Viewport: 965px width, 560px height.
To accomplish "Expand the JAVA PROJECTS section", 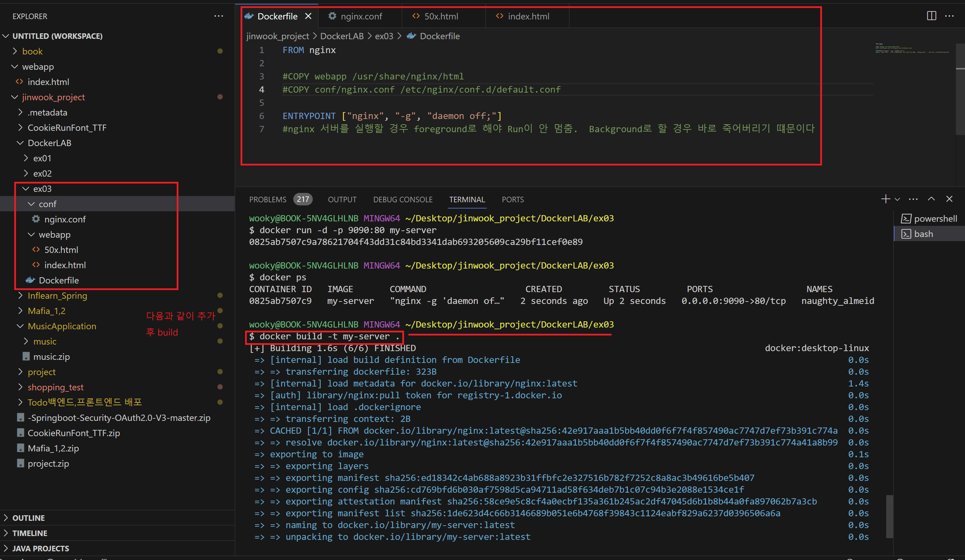I will coord(40,549).
